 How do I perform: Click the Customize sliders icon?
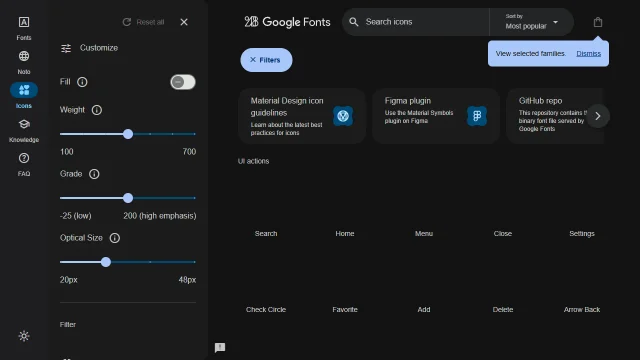click(x=66, y=48)
